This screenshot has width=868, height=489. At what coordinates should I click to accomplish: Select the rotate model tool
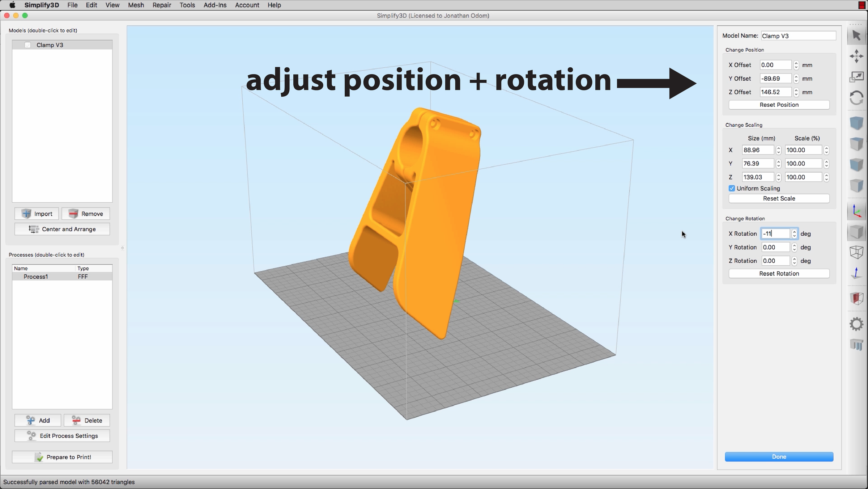856,98
